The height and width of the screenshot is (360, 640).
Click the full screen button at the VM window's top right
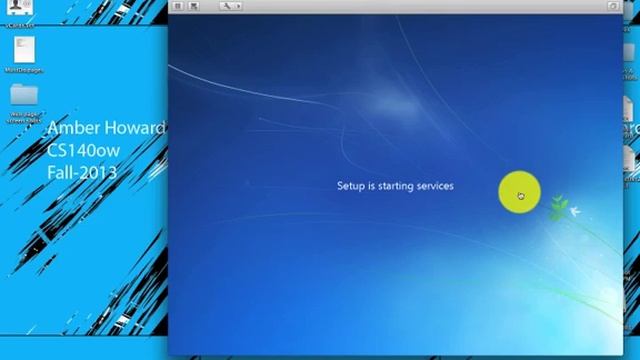[613, 6]
